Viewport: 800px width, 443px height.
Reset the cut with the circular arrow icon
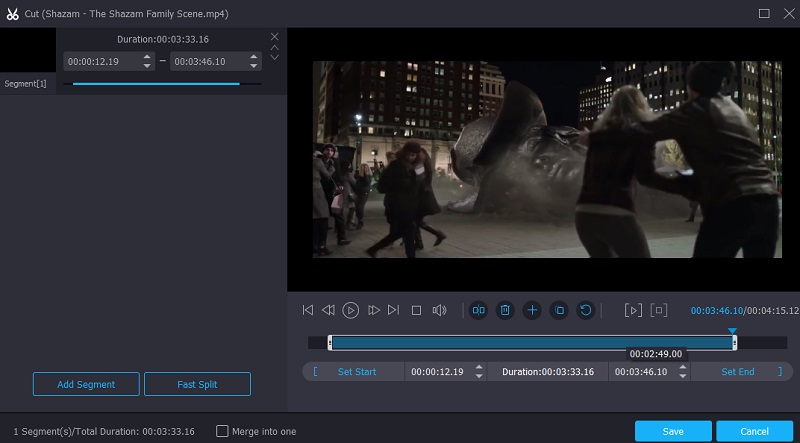coord(586,310)
